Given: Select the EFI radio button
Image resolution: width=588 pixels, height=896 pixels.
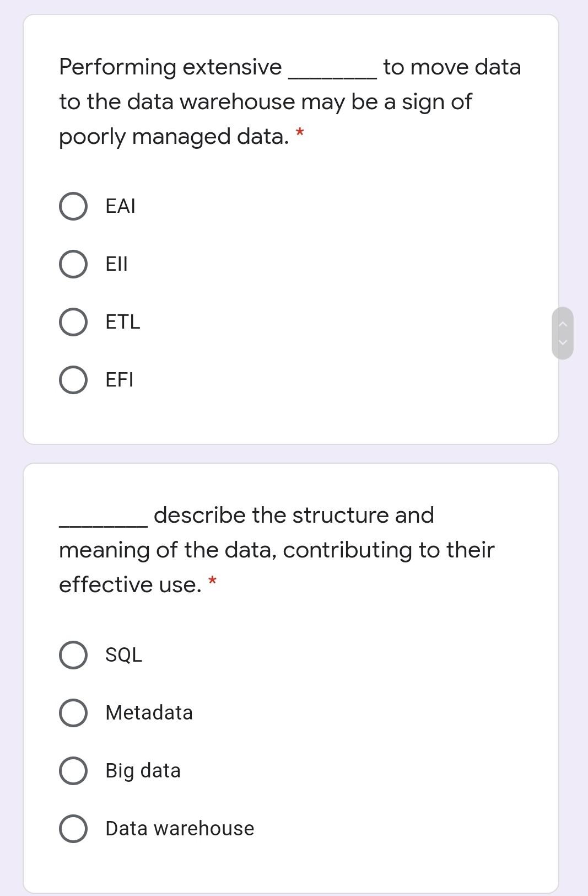Looking at the screenshot, I should coord(73,380).
